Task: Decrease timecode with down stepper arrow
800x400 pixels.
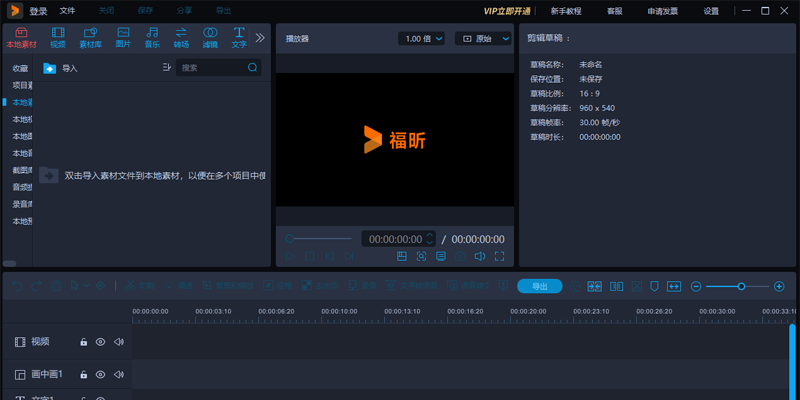Action: pos(430,243)
